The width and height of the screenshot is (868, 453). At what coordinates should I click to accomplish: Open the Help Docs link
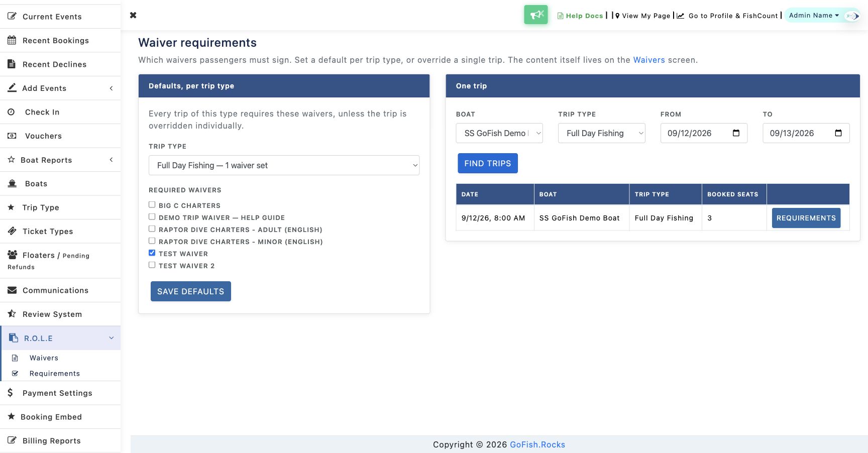click(x=580, y=16)
